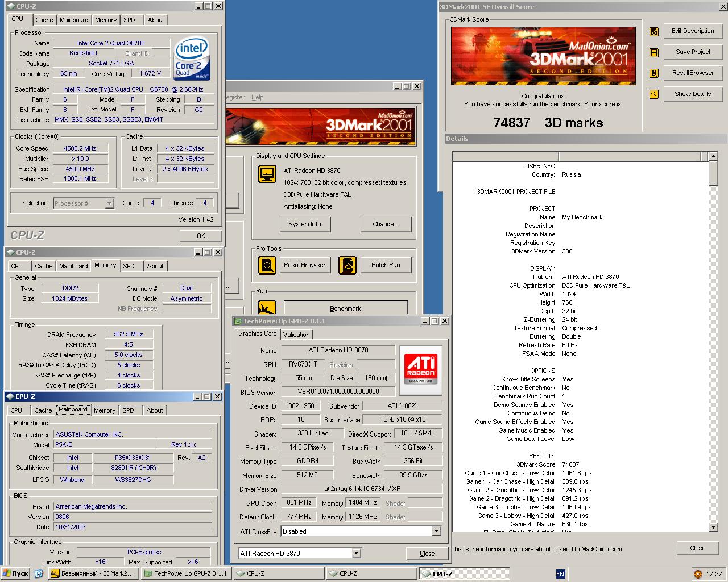Click Benchmark button under Run

pos(345,308)
